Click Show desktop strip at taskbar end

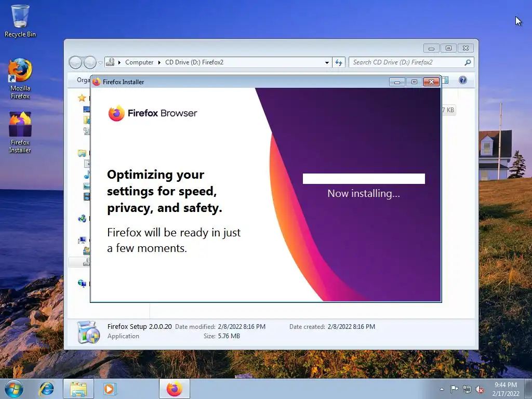[528, 389]
